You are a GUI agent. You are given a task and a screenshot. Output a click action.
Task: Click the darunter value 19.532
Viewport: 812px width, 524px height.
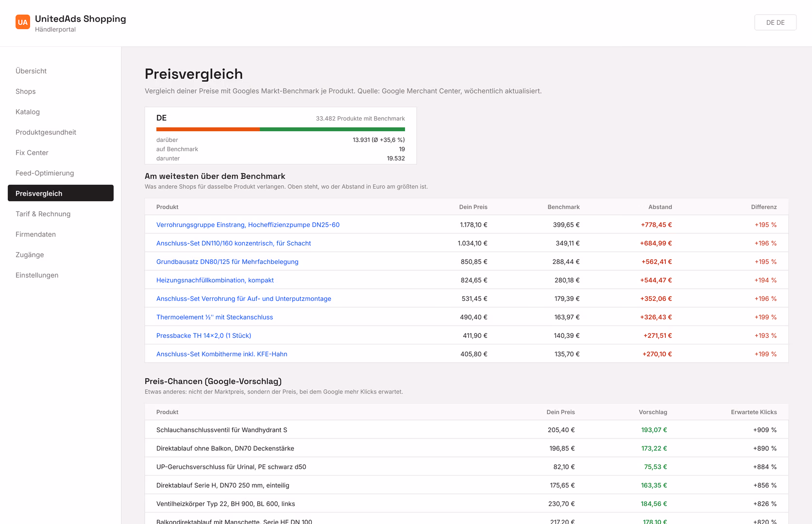(396, 158)
